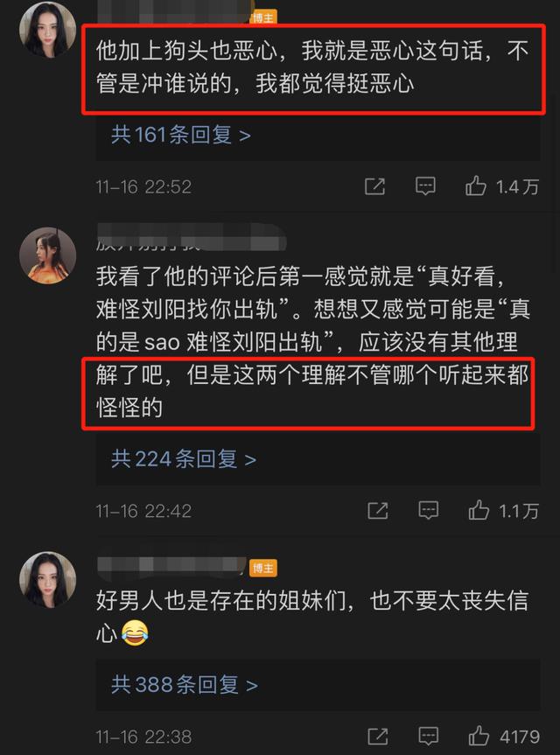Open third commenter's avatar profile

pyautogui.click(x=47, y=580)
